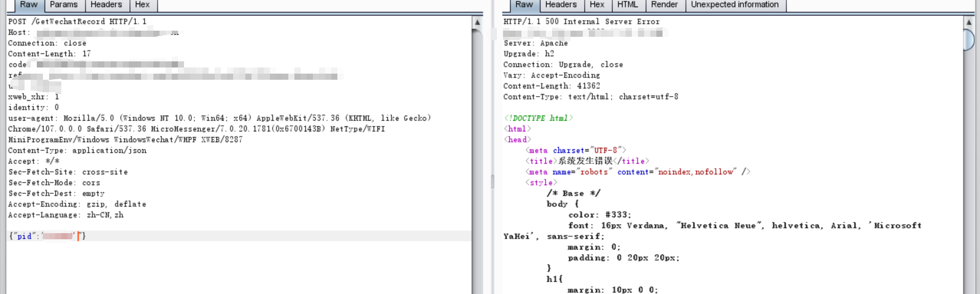The height and width of the screenshot is (294, 980).
Task: Click the 'Vary: Accept-Encoding' response header
Action: coord(552,75)
